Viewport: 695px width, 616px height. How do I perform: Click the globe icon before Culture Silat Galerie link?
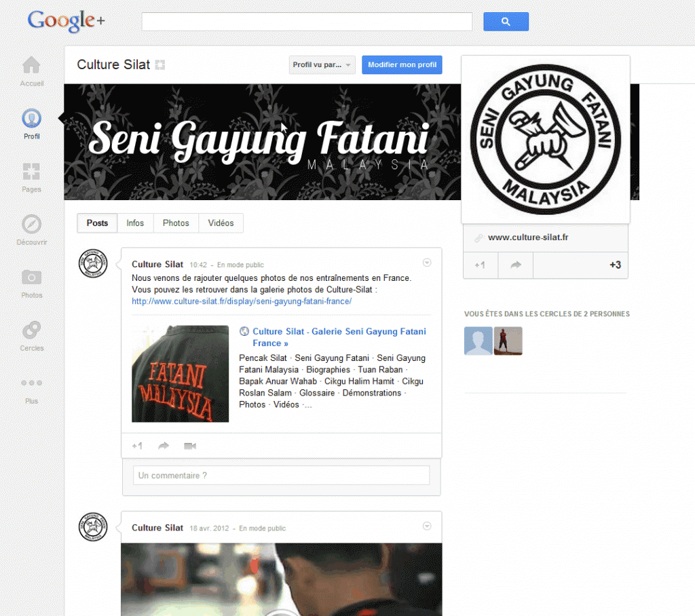244,331
